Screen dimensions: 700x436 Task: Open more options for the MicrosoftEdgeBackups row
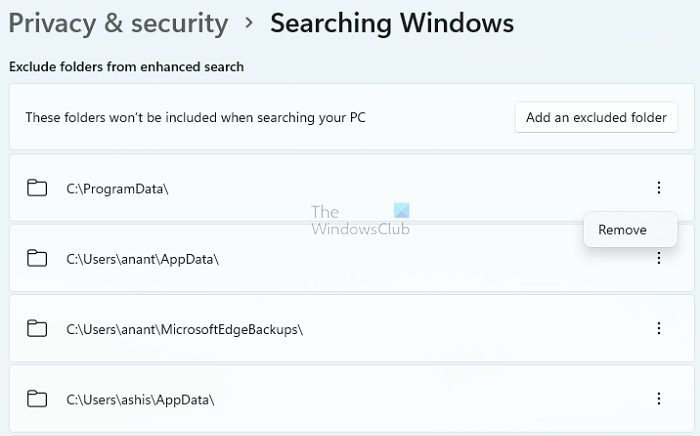point(658,328)
